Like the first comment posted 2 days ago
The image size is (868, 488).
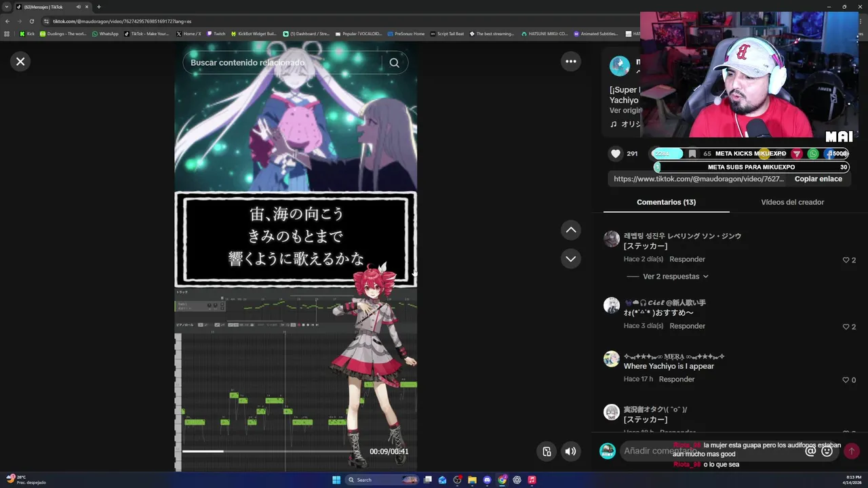(846, 260)
